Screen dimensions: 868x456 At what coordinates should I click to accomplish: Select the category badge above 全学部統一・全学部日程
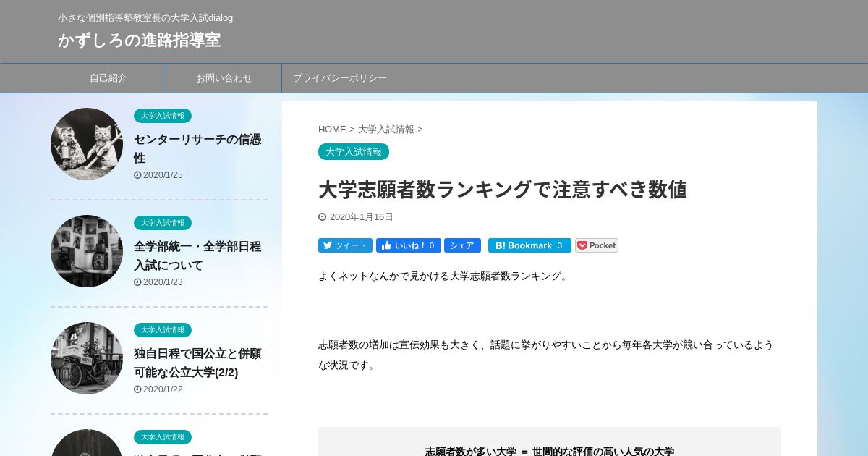[163, 223]
